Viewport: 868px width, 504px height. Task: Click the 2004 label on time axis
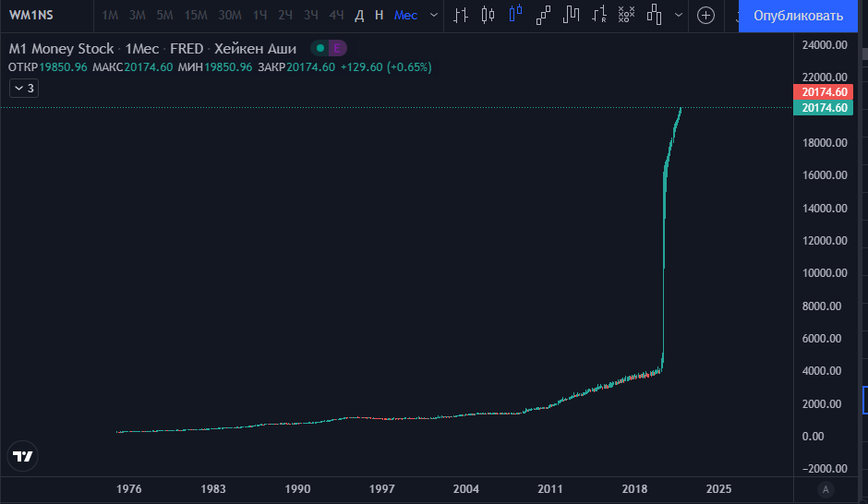pyautogui.click(x=466, y=489)
